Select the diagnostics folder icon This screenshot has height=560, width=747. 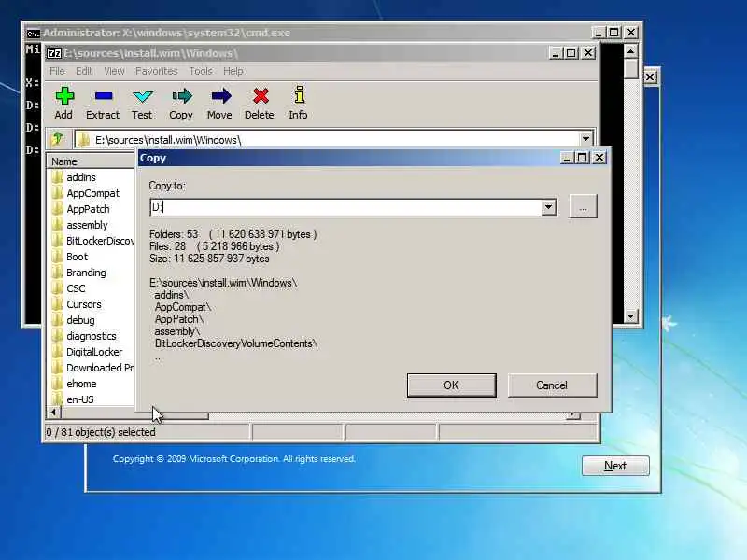pos(57,336)
